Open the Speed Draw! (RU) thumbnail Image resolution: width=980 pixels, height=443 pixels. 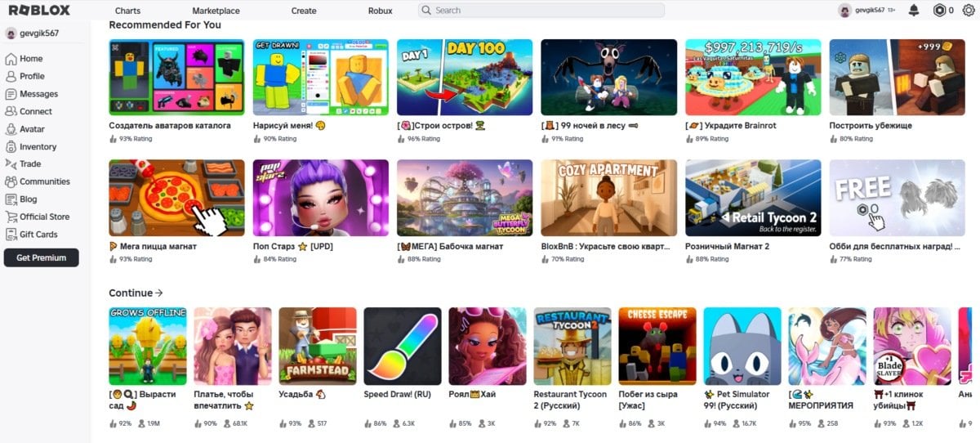tap(403, 346)
